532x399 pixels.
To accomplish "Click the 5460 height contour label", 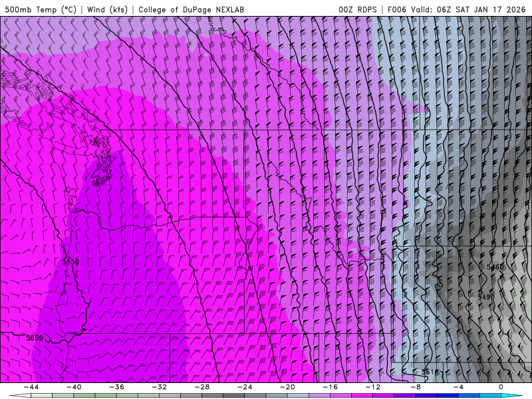I will click(495, 267).
